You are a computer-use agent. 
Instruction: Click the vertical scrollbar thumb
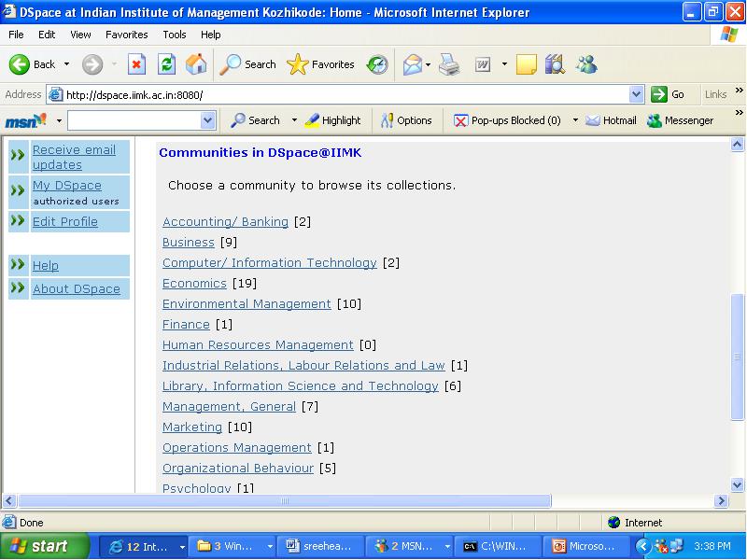pos(737,357)
